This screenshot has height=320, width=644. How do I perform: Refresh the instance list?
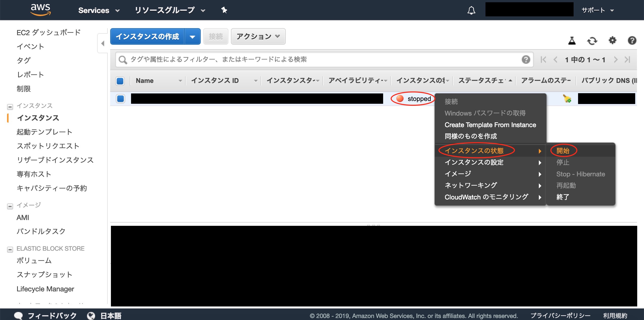[592, 40]
